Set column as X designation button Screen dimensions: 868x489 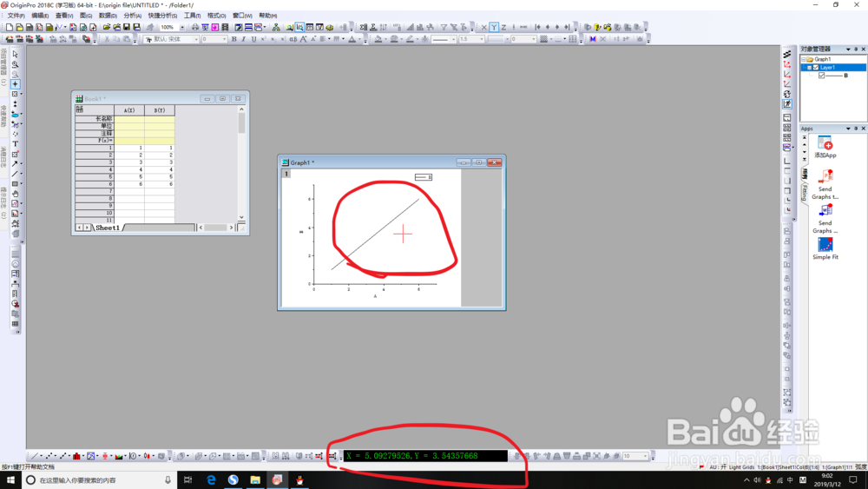484,27
